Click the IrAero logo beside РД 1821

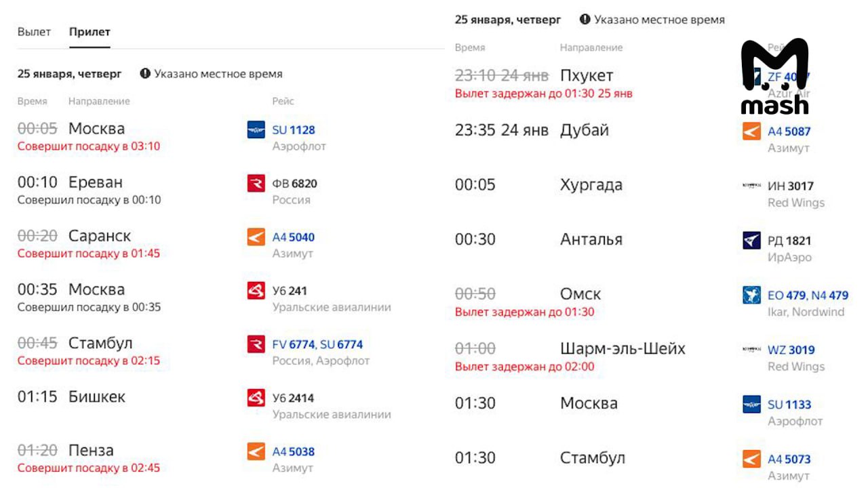751,240
